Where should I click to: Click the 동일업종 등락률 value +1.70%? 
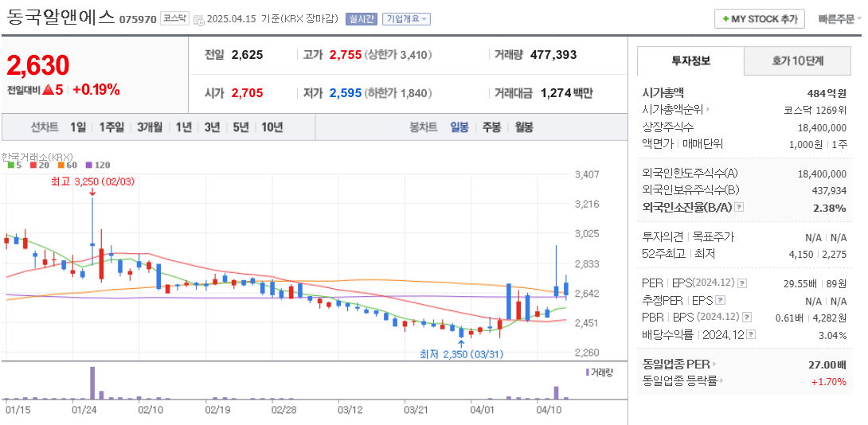(x=829, y=381)
